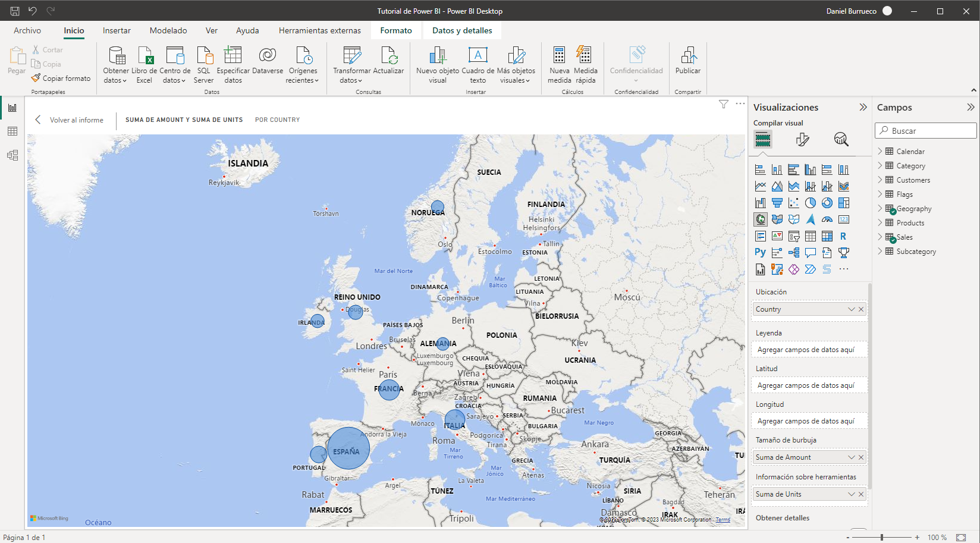This screenshot has height=543, width=980.
Task: Click the filter icon above the map
Action: point(723,104)
